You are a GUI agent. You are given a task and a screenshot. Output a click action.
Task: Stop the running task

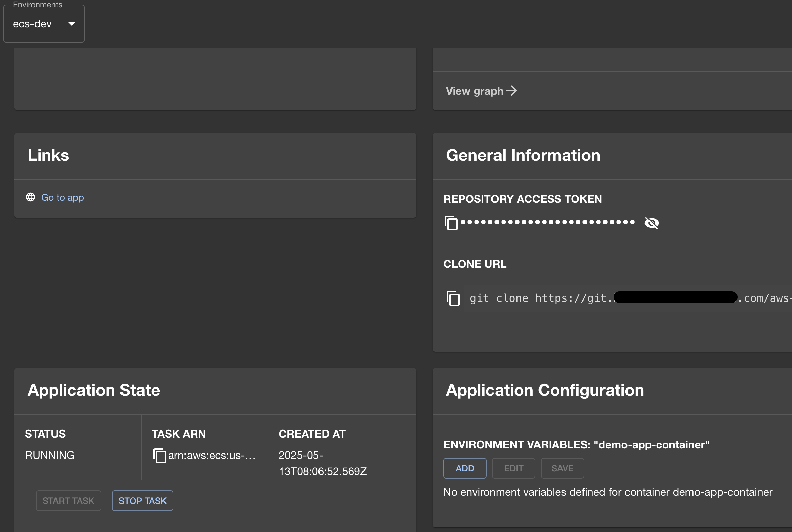point(142,501)
